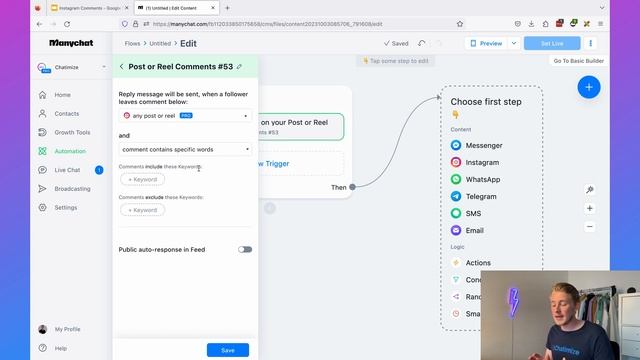This screenshot has width=640, height=360.
Task: Open the more options kebab menu
Action: click(590, 43)
